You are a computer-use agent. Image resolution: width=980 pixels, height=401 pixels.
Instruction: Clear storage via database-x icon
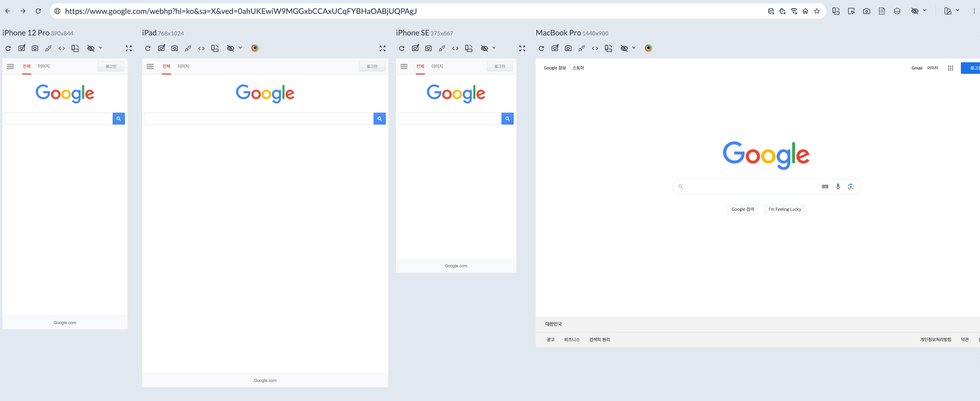pyautogui.click(x=771, y=11)
